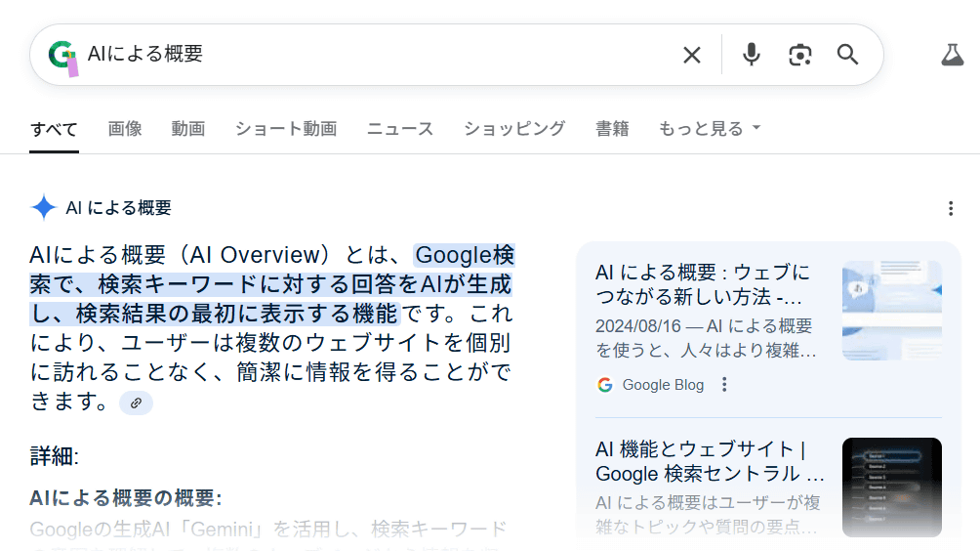Open AI overview three-dot menu
Screen dimensions: 980x551
coord(951,208)
